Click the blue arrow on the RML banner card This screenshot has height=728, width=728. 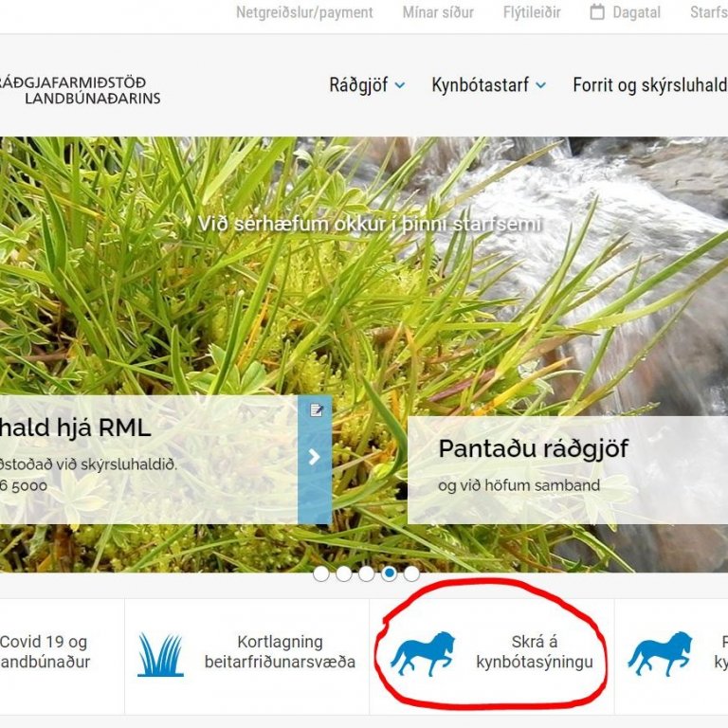pos(315,457)
